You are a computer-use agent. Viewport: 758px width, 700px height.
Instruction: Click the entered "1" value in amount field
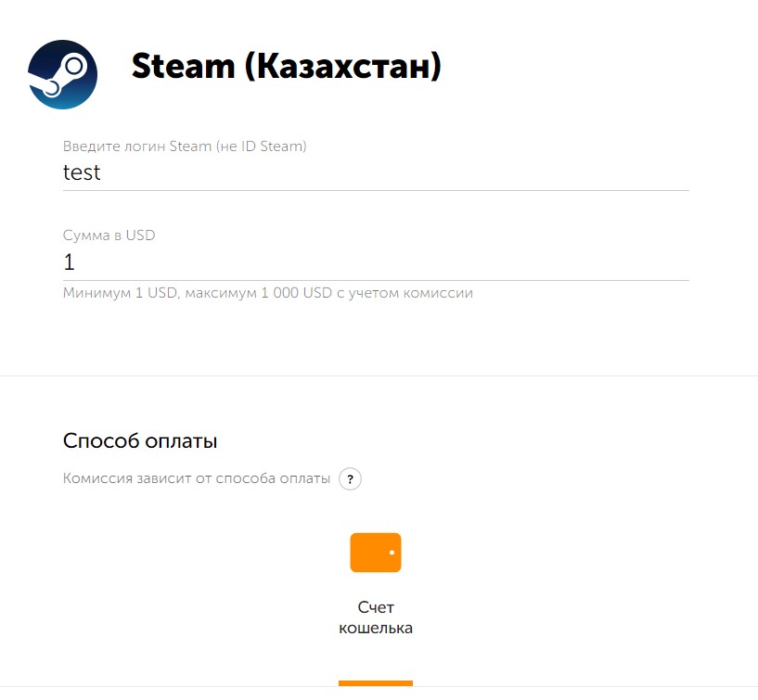[x=69, y=262]
